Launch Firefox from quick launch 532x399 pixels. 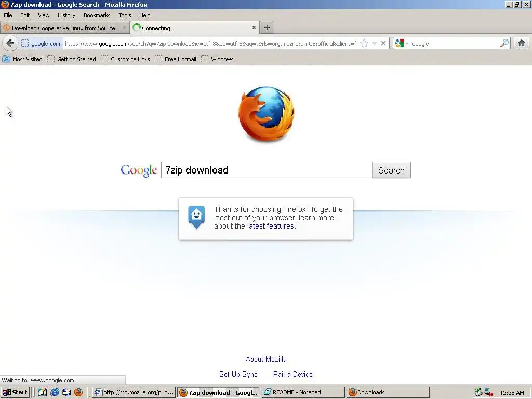click(78, 392)
